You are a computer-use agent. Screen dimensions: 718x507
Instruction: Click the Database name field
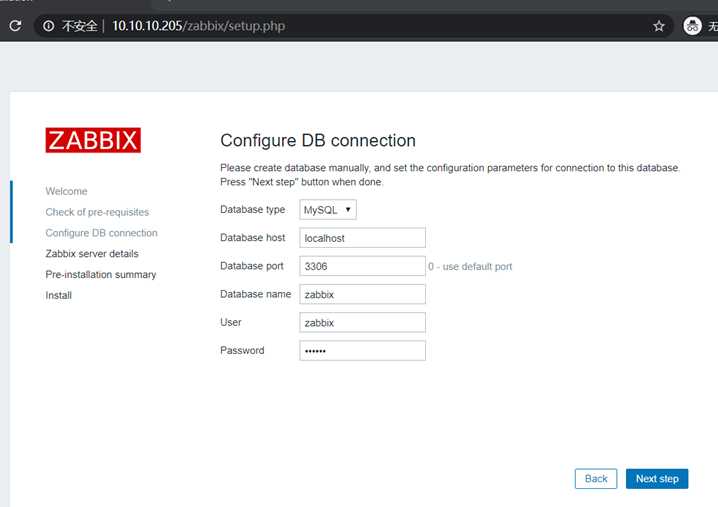[362, 294]
